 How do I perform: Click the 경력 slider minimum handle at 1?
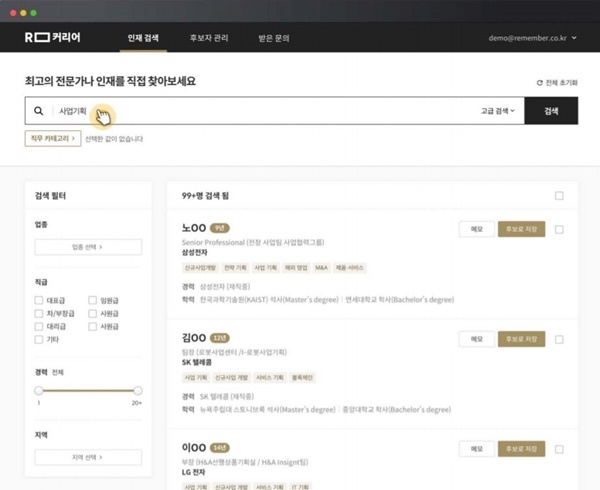tap(39, 391)
